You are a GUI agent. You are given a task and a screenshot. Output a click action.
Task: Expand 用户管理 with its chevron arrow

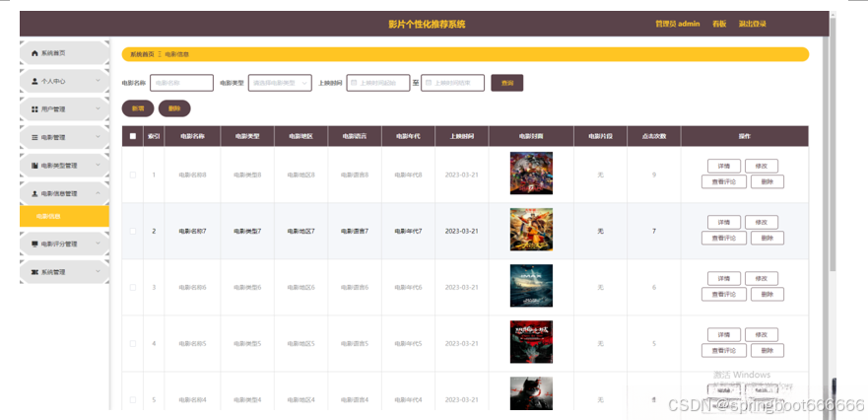[x=98, y=108]
